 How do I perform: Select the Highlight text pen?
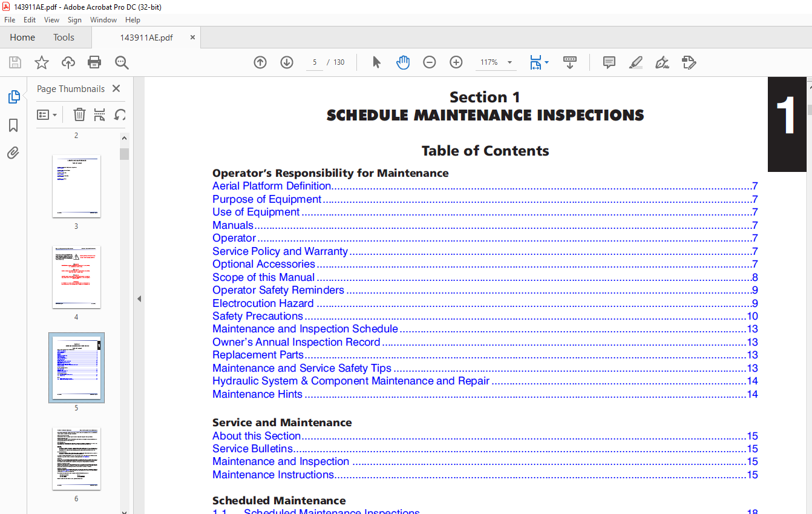pyautogui.click(x=636, y=62)
